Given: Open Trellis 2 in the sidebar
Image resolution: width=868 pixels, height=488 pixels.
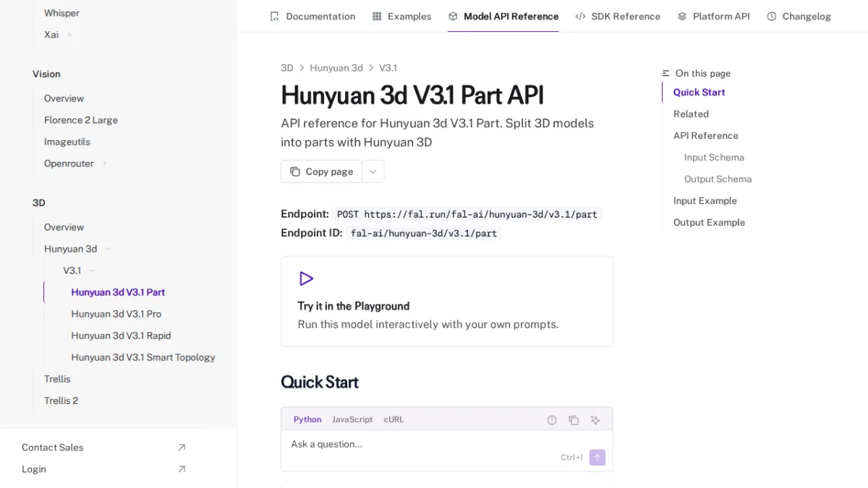Looking at the screenshot, I should [x=61, y=401].
